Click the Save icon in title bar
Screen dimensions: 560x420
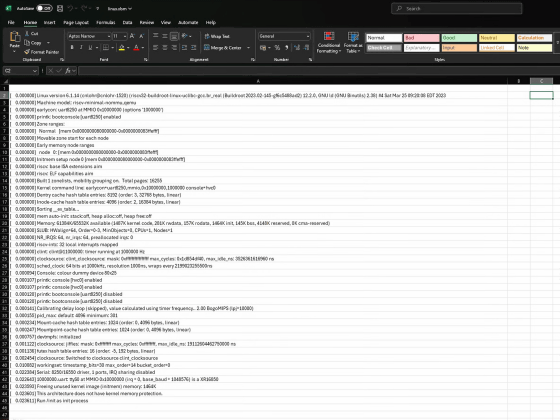coord(60,8)
